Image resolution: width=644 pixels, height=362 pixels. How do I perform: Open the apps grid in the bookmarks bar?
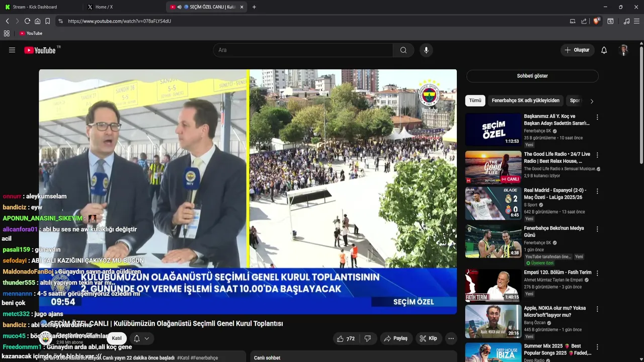[x=7, y=33]
